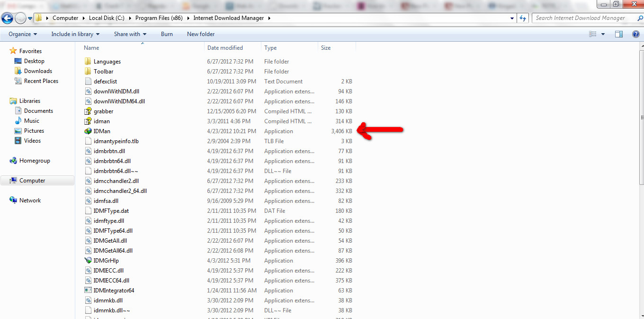Open the address bar history dropdown
Screen dimensions: 644x319
coord(512,18)
